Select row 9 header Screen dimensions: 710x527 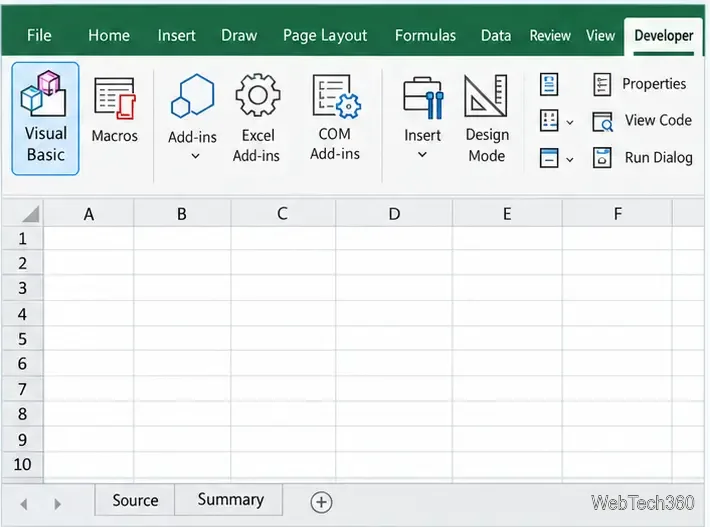[22, 439]
